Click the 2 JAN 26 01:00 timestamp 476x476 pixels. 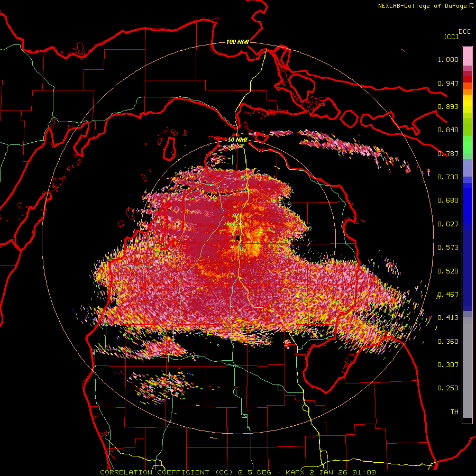point(343,472)
